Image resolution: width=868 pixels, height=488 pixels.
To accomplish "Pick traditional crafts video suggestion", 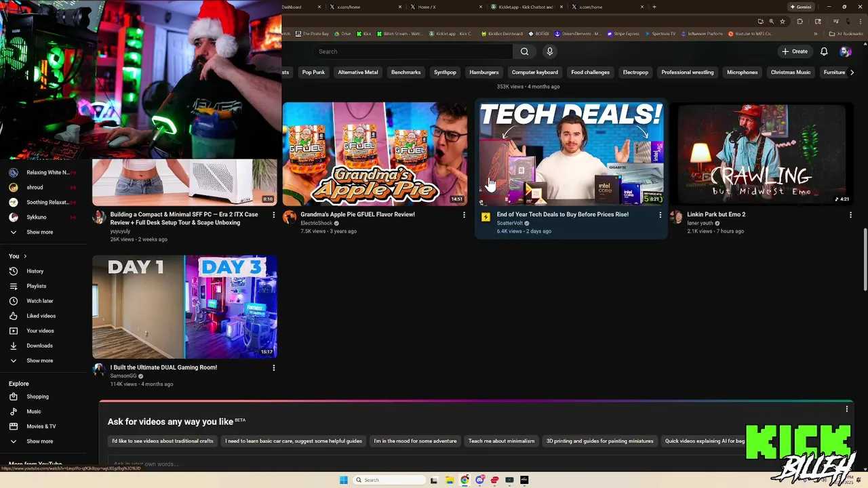I will click(163, 441).
